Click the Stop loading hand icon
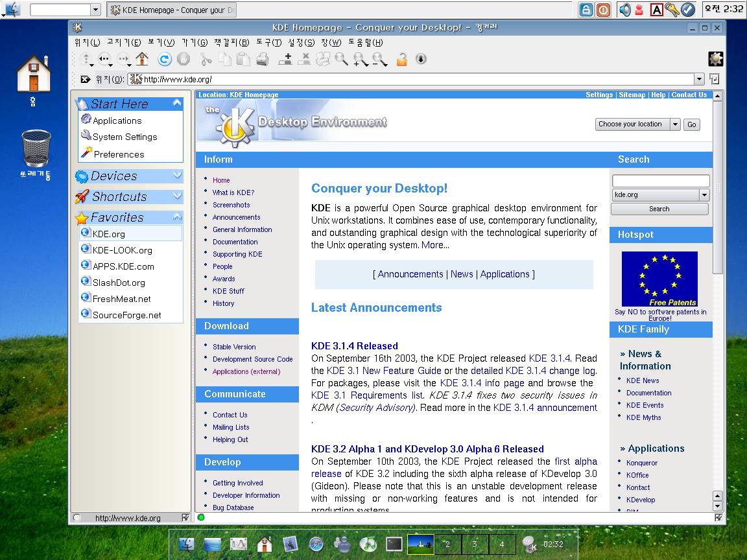Screen dimensions: 747x560 tap(184, 59)
